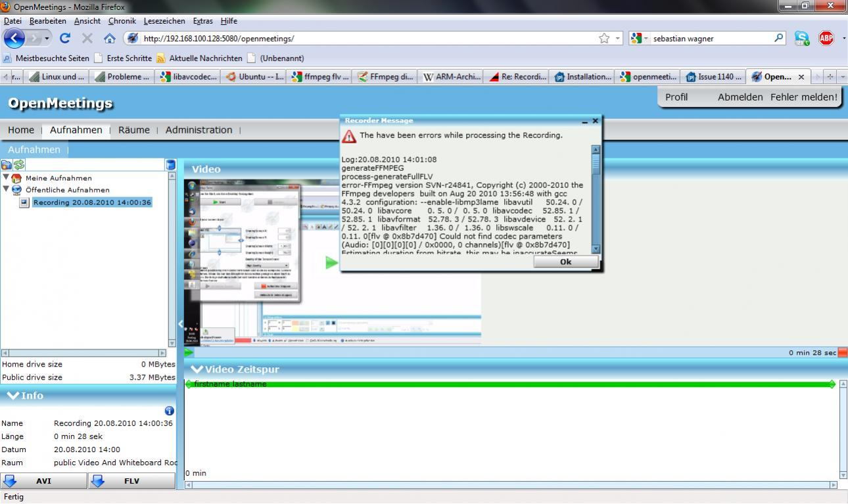Viewport: 848px width, 504px height.
Task: Collapse the Video Zeitspur panel
Action: (197, 369)
